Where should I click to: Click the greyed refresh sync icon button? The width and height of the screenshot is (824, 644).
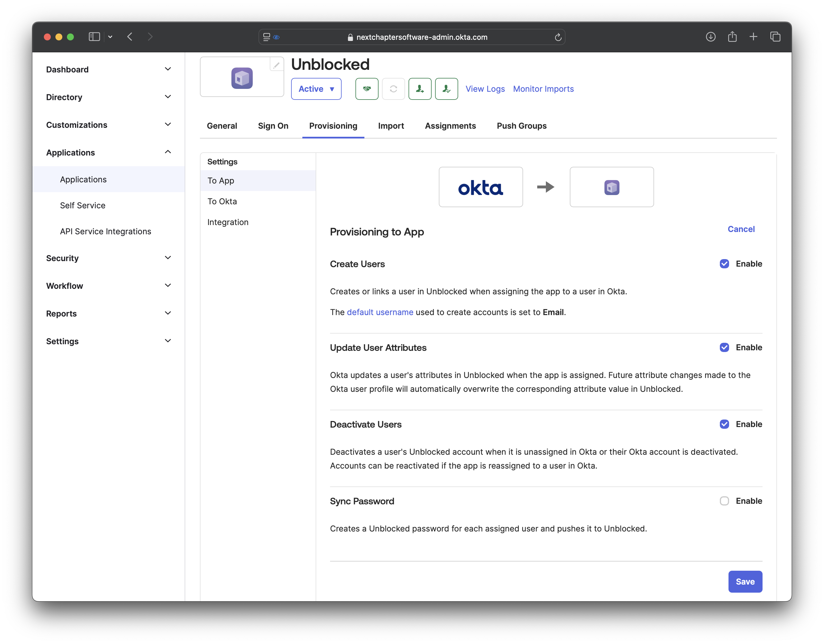(393, 89)
